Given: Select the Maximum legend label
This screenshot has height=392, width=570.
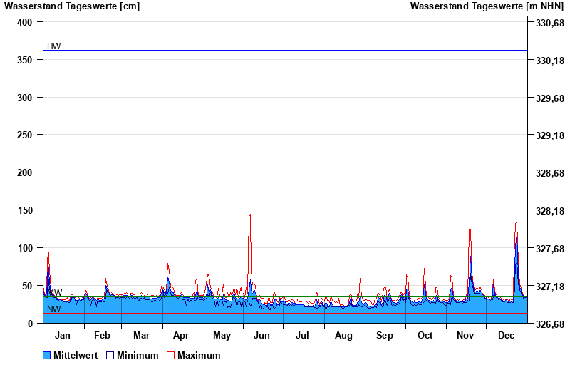Looking at the screenshot, I should [x=199, y=355].
